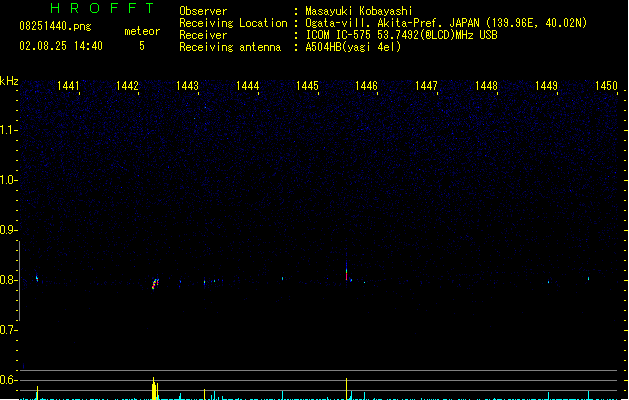Click the tallest yellow power spike after 1442
629x400 pixels.
pos(153,388)
